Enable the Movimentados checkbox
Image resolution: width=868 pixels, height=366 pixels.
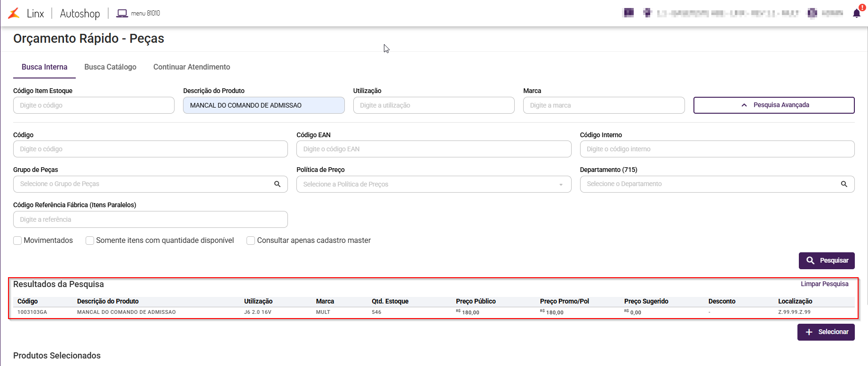[18, 241]
